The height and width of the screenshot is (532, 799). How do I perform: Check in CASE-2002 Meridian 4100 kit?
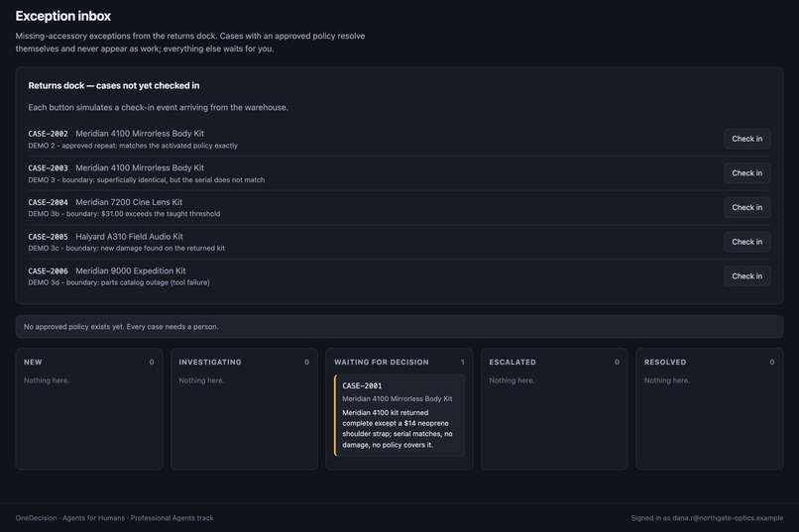(x=747, y=139)
